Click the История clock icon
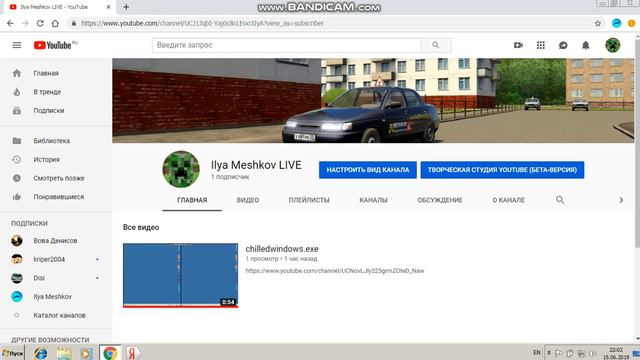The width and height of the screenshot is (640, 360). pyautogui.click(x=17, y=159)
